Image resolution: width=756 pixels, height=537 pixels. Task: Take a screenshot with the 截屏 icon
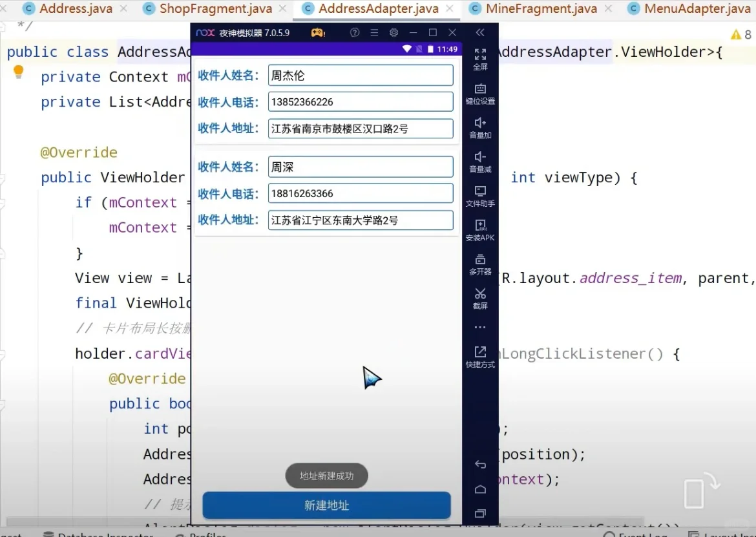pyautogui.click(x=480, y=299)
